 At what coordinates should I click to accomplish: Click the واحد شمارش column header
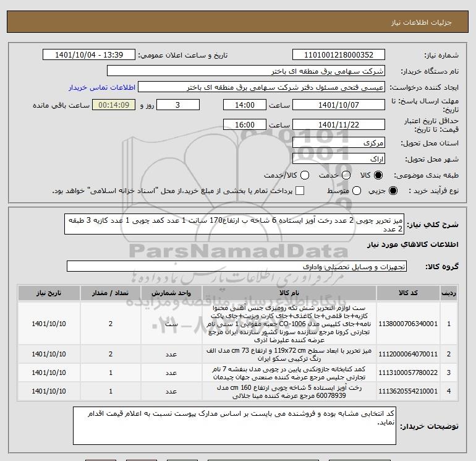171,293
